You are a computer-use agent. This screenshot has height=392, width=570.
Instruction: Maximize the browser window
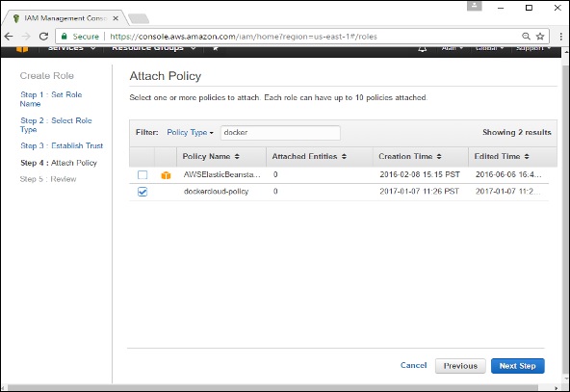click(x=529, y=8)
